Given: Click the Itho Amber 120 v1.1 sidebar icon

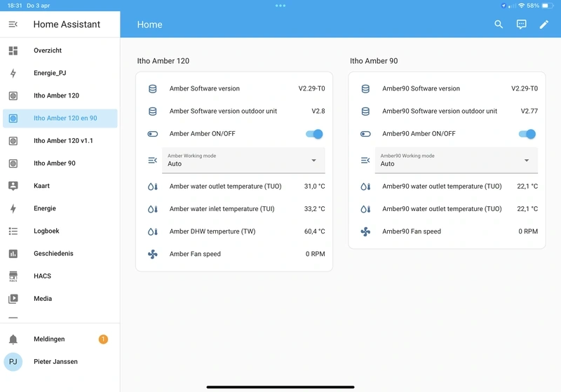Looking at the screenshot, I should coord(13,140).
